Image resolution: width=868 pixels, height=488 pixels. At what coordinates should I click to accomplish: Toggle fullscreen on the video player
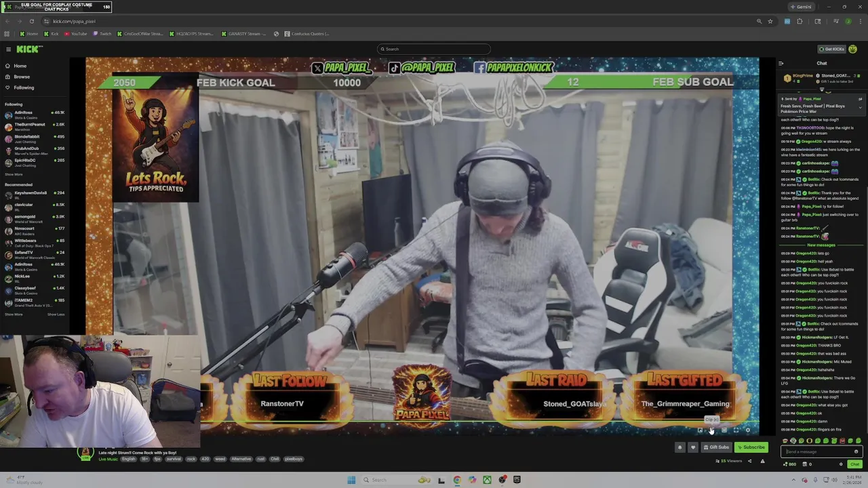736,430
